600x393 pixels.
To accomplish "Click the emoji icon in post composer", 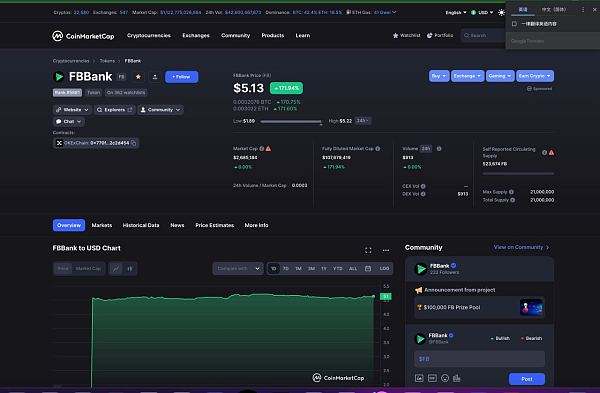I will (445, 378).
